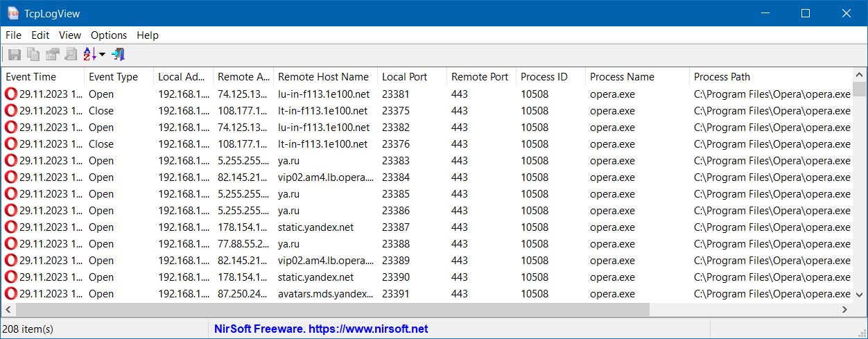The height and width of the screenshot is (339, 868).
Task: Click the Opera icon in port 23390 row
Action: click(x=11, y=277)
